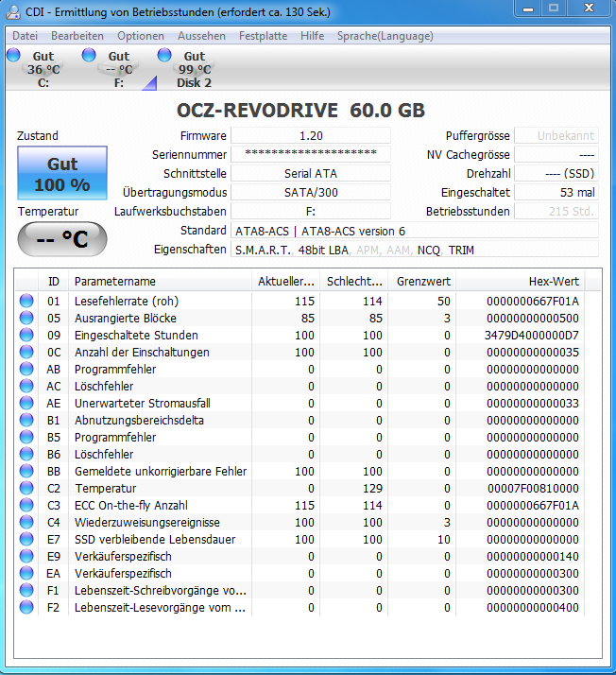Select Disk 2 status orb at 99 °C
This screenshot has width=616, height=675.
(164, 55)
